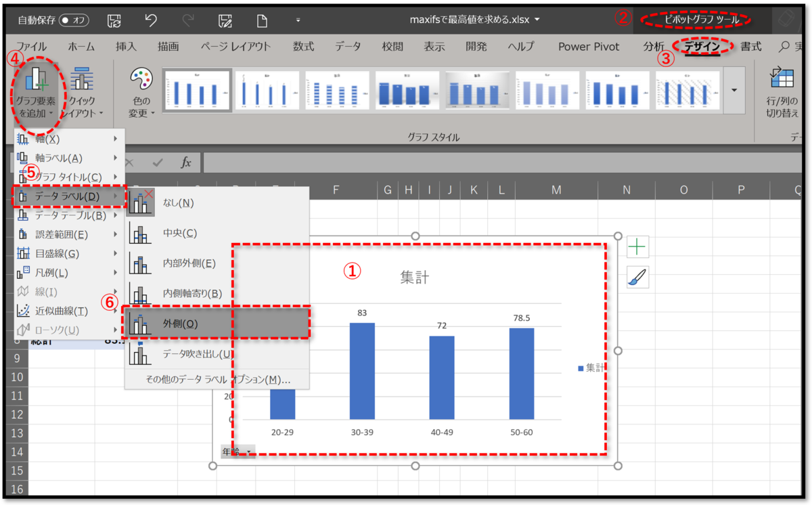Select the first chart style thumbnail
This screenshot has width=812, height=505.
point(197,91)
